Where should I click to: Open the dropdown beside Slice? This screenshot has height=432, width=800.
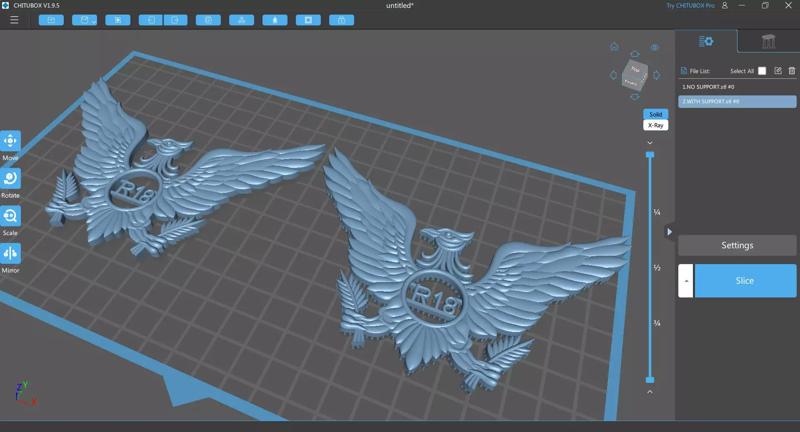tap(686, 281)
